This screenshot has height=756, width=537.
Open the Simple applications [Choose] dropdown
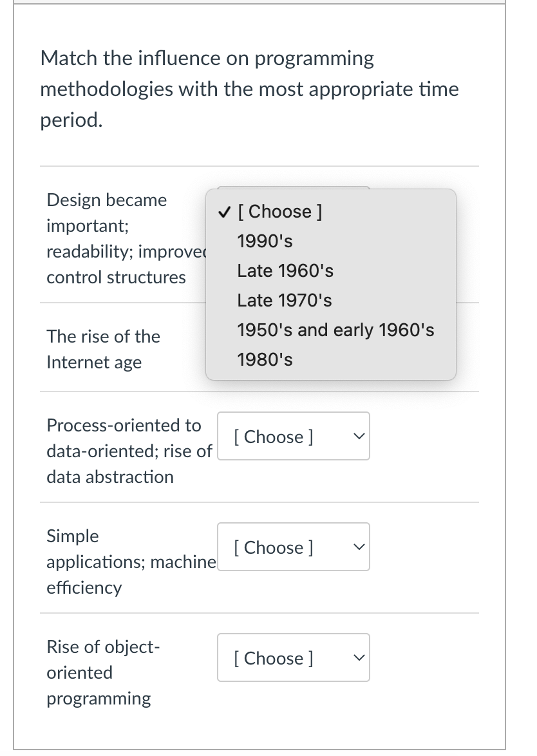point(293,547)
